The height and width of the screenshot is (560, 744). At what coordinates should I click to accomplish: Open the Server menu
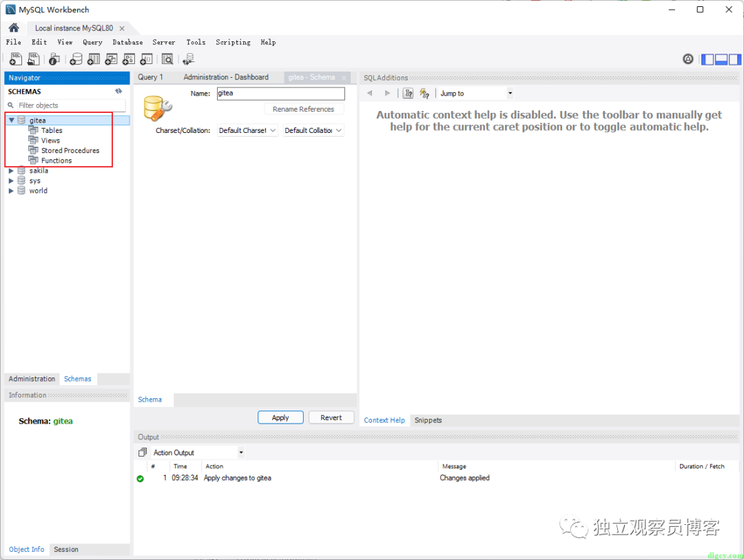pos(164,42)
